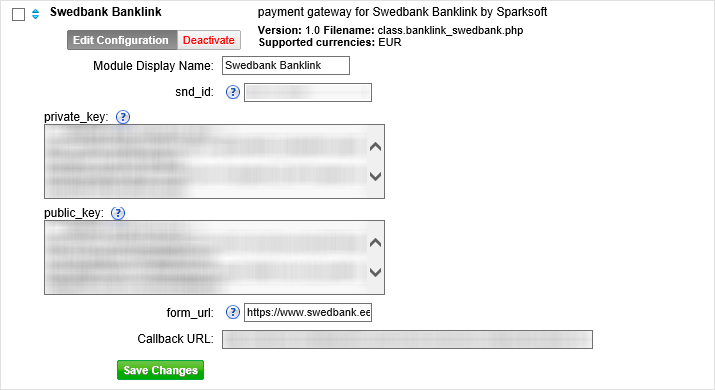Screen dimensions: 715x390
Task: Click the blue up arrow sort icon
Action: click(x=36, y=11)
